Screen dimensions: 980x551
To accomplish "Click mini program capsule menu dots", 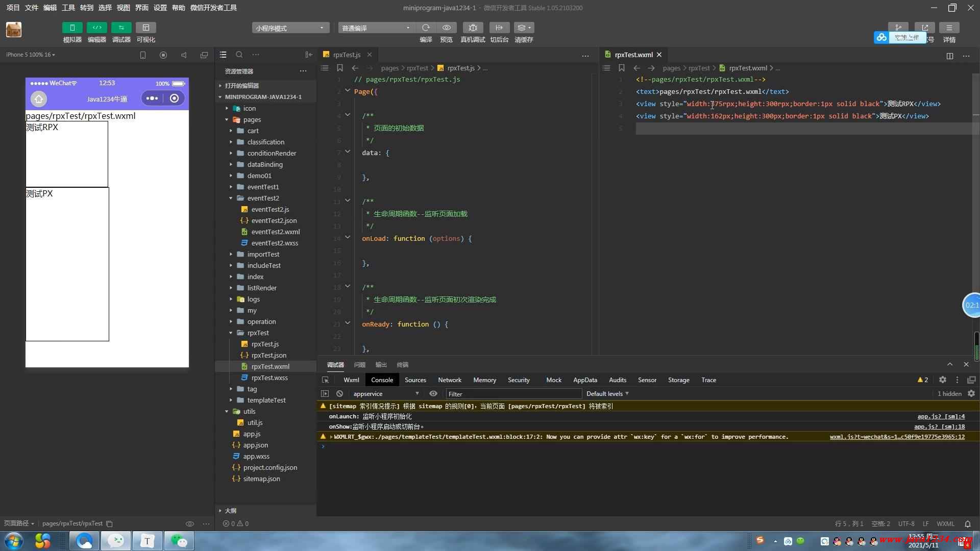I will click(x=152, y=98).
